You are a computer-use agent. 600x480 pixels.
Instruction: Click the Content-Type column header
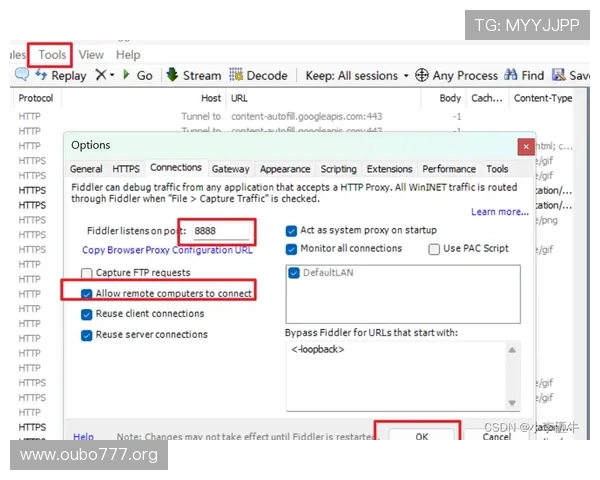543,98
